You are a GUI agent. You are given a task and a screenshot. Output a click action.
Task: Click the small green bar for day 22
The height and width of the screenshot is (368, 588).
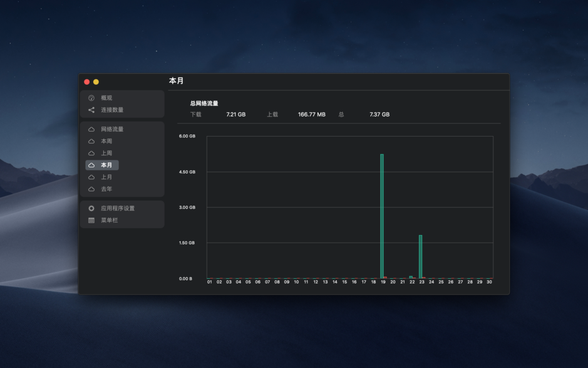click(x=411, y=277)
